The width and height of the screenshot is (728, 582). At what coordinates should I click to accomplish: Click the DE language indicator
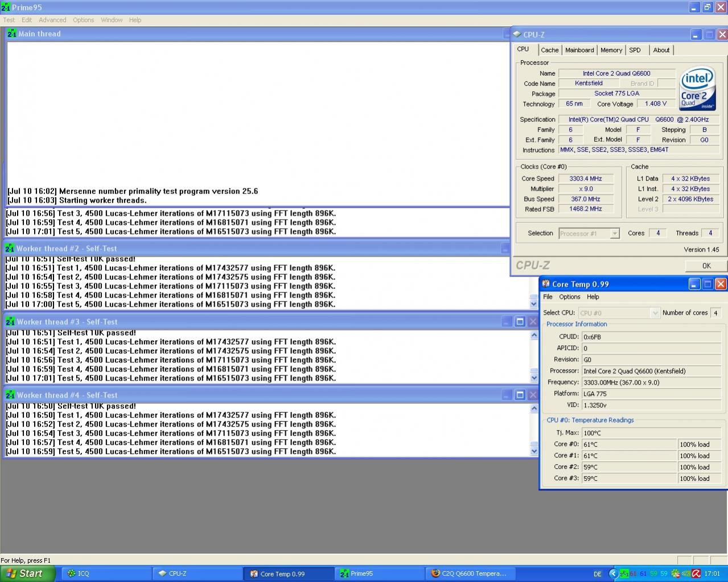[x=598, y=574]
